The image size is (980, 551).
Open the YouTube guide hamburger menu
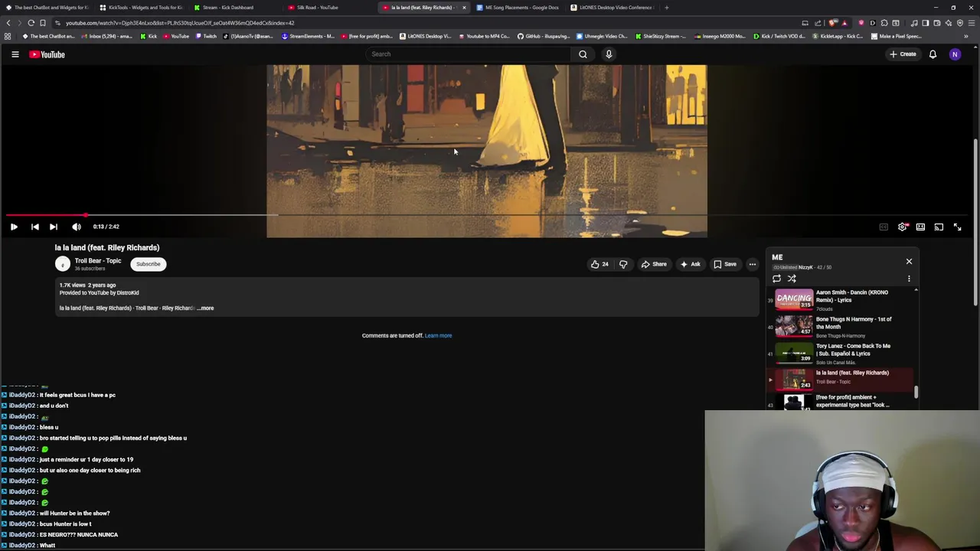point(15,54)
